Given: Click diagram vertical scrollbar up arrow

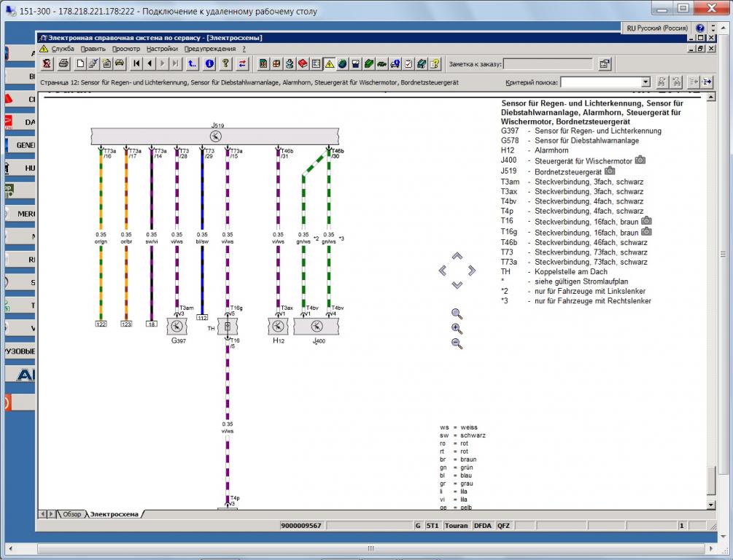Looking at the screenshot, I should 711,97.
